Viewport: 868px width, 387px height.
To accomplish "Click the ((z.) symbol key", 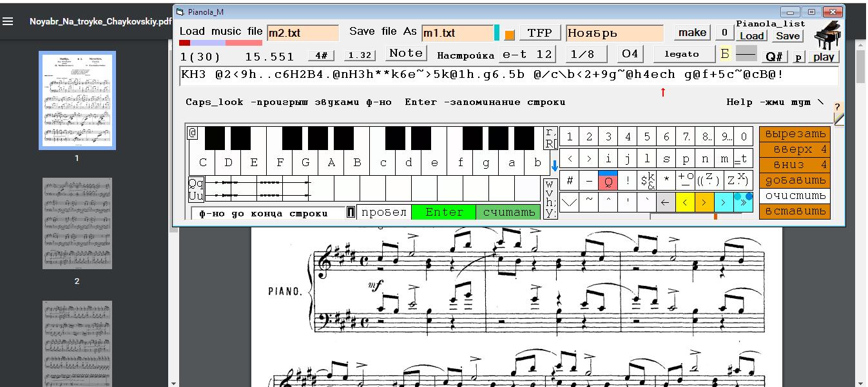I will click(x=709, y=181).
